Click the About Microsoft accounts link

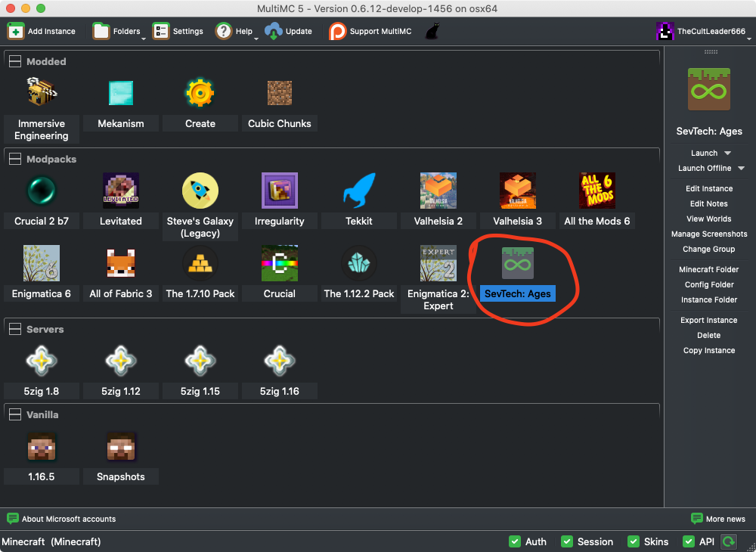point(60,519)
